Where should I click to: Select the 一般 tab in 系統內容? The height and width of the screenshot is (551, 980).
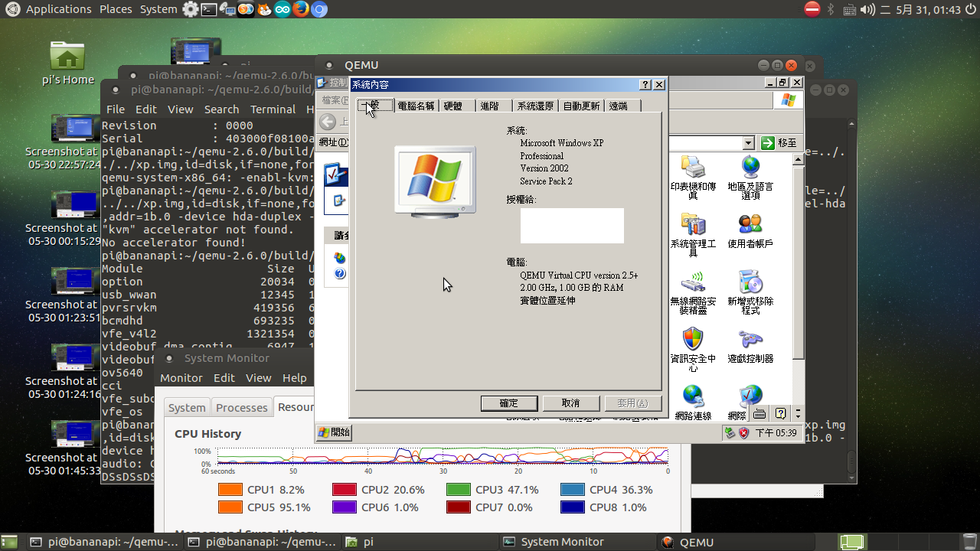(375, 104)
